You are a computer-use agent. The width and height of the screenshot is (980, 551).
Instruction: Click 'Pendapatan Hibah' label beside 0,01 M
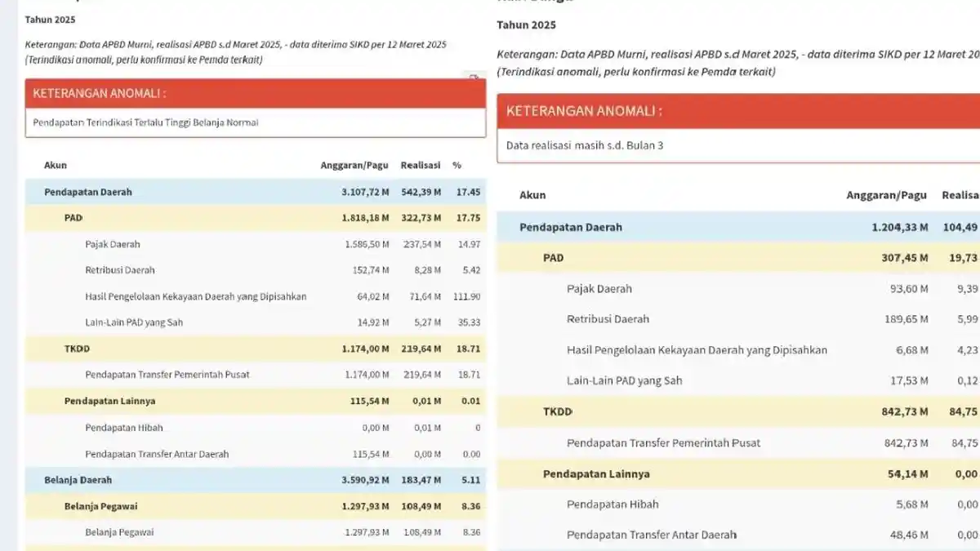tap(124, 428)
